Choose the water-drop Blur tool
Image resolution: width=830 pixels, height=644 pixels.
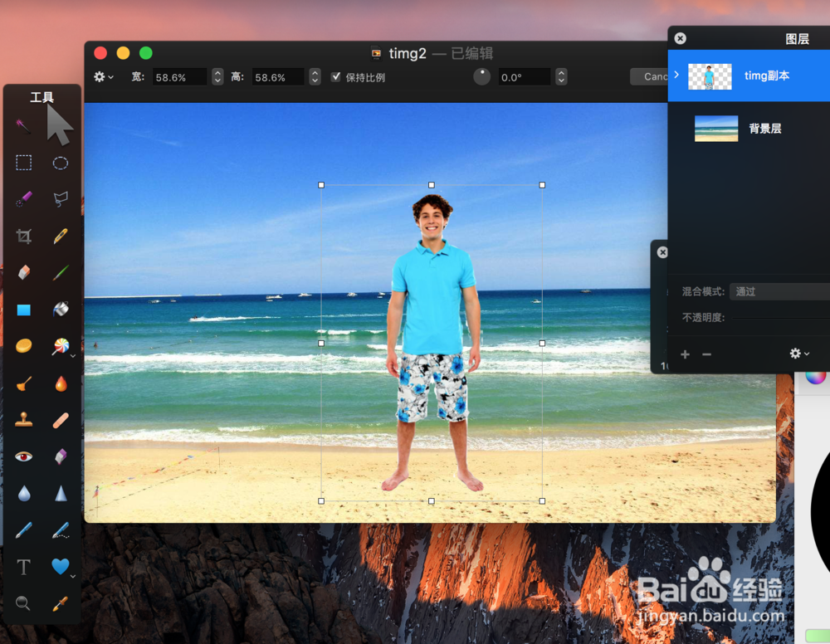(x=24, y=493)
